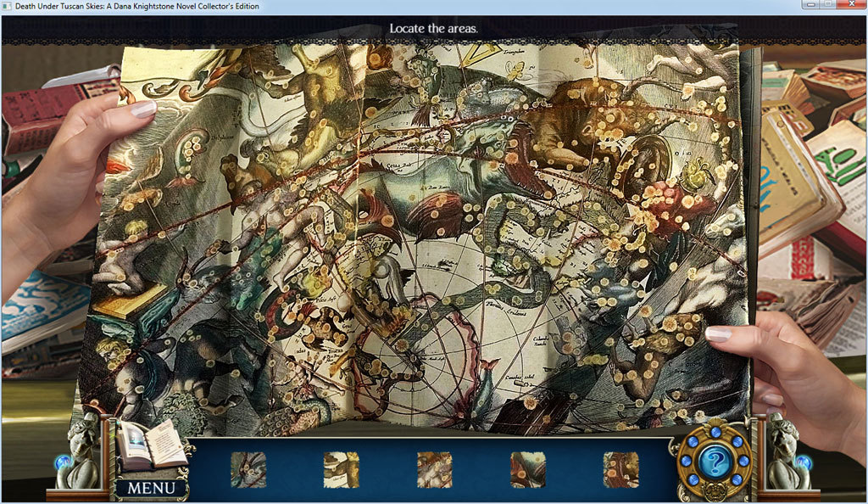
Task: Maximize the game window
Action: pyautogui.click(x=830, y=4)
